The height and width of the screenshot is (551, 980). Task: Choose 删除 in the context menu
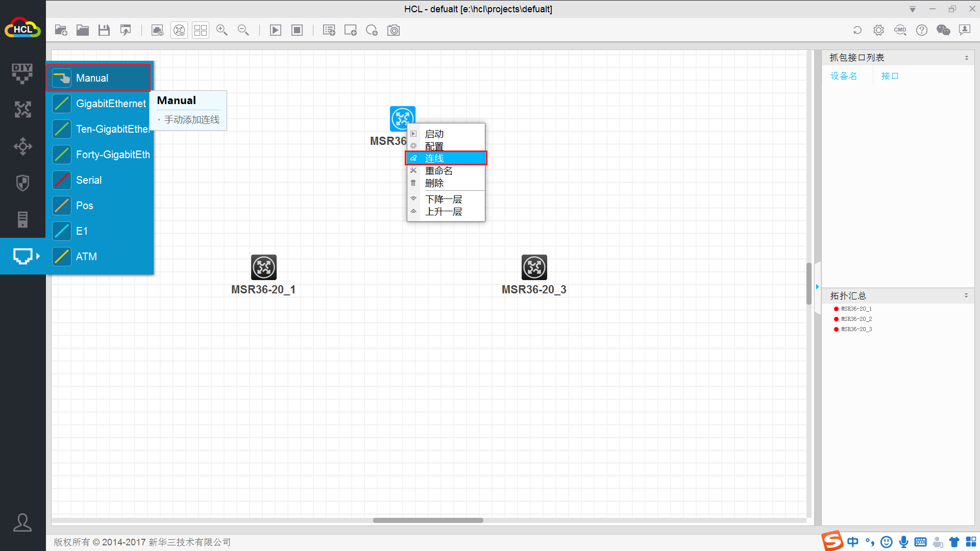pos(446,183)
